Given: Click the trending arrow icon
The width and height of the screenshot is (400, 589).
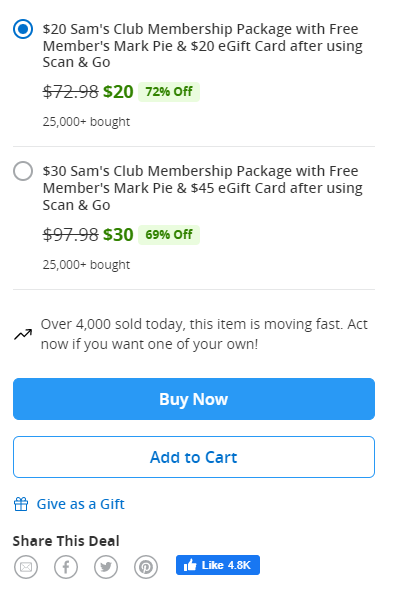Looking at the screenshot, I should 23,334.
